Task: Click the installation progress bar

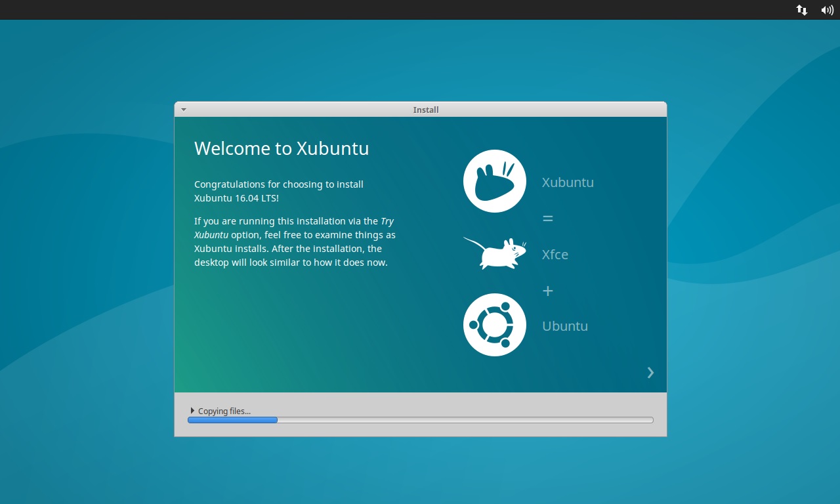Action: tap(421, 420)
